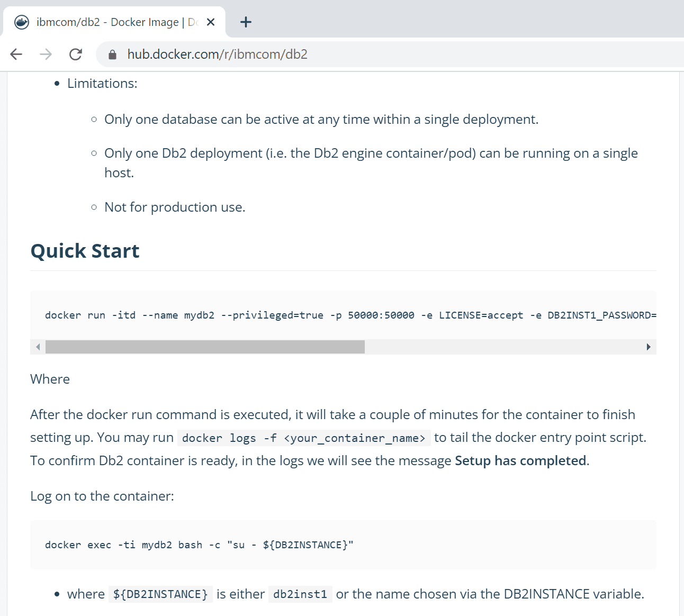684x616 pixels.
Task: Click right arrow of code scrollbar
Action: (649, 347)
